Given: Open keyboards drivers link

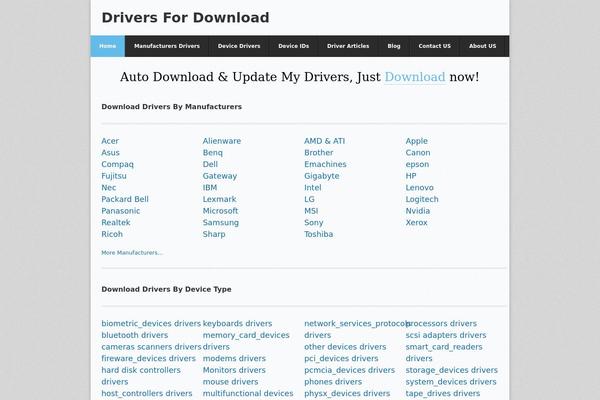Looking at the screenshot, I should pos(237,323).
